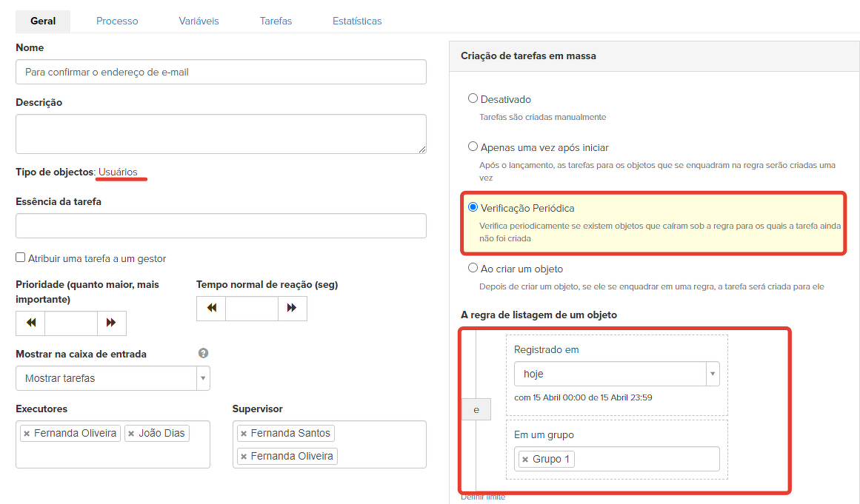Click into the Nome text field
This screenshot has height=504, width=860.
[x=221, y=72]
